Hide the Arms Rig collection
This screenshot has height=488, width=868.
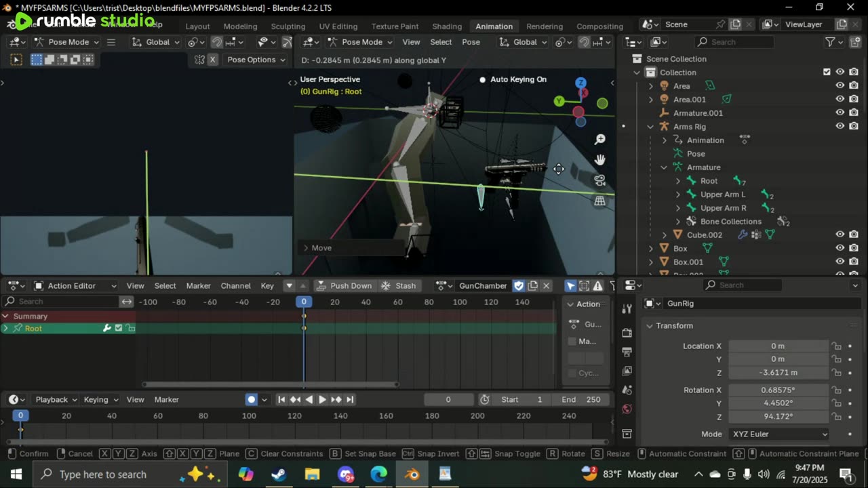click(x=840, y=127)
